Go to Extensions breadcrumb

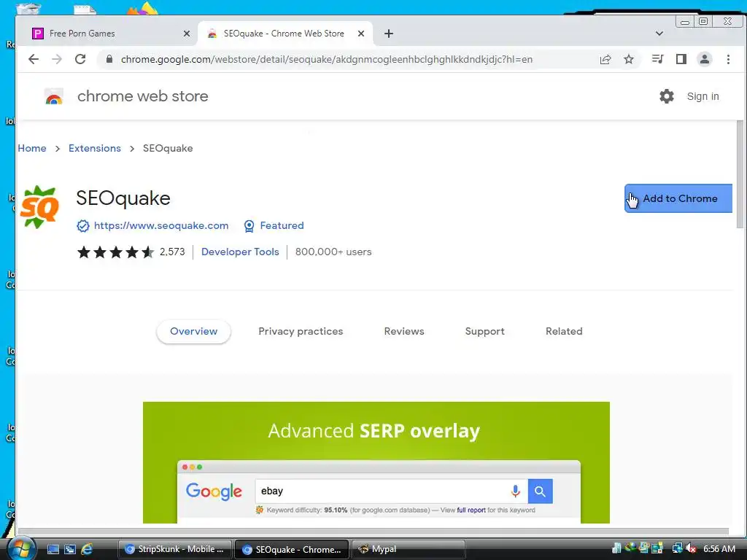(x=95, y=148)
